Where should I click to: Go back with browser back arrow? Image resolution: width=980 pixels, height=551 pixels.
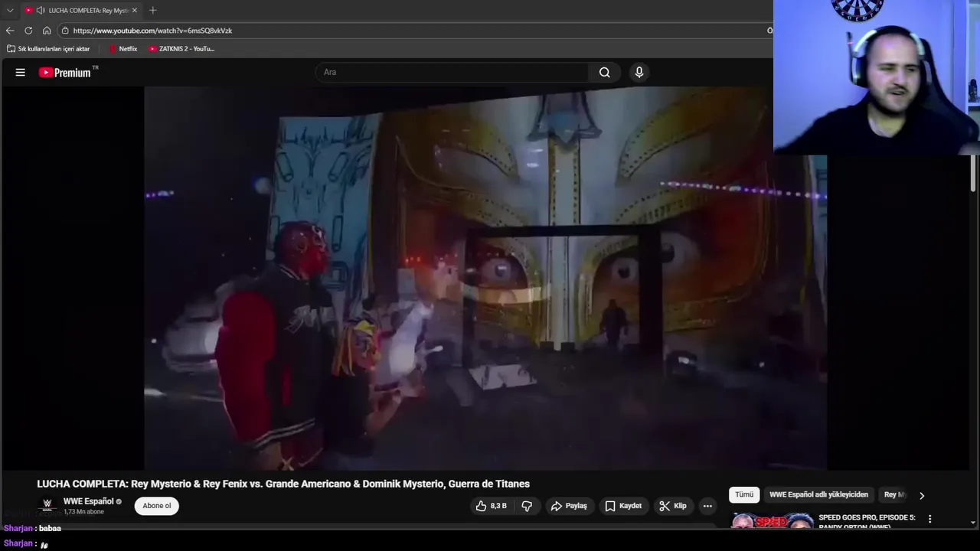[x=10, y=31]
